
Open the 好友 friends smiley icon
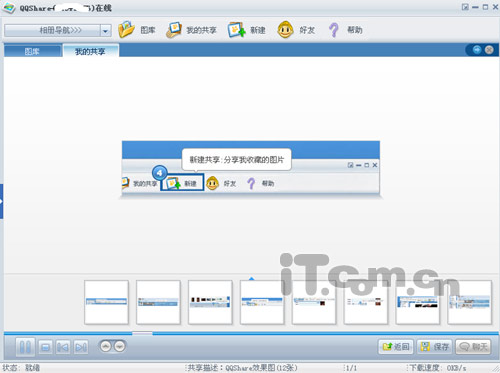coord(285,30)
